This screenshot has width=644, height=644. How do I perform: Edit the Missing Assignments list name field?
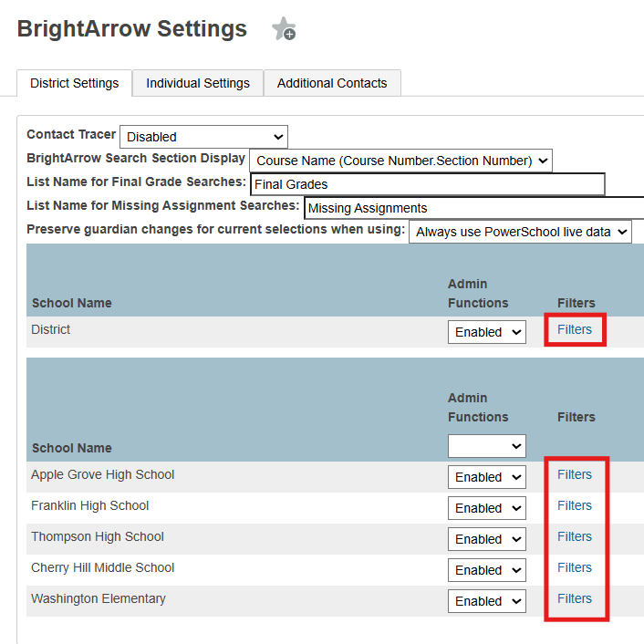click(474, 208)
